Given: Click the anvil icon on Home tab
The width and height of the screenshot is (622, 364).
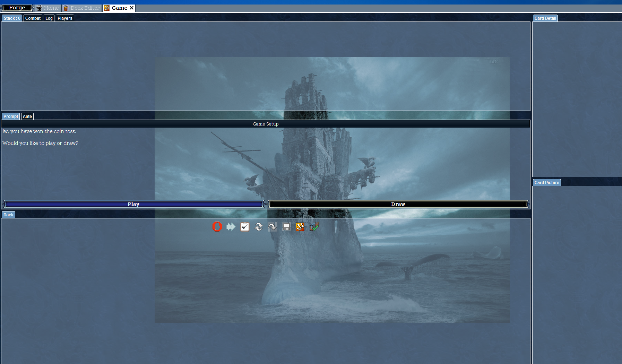Looking at the screenshot, I should [x=39, y=8].
